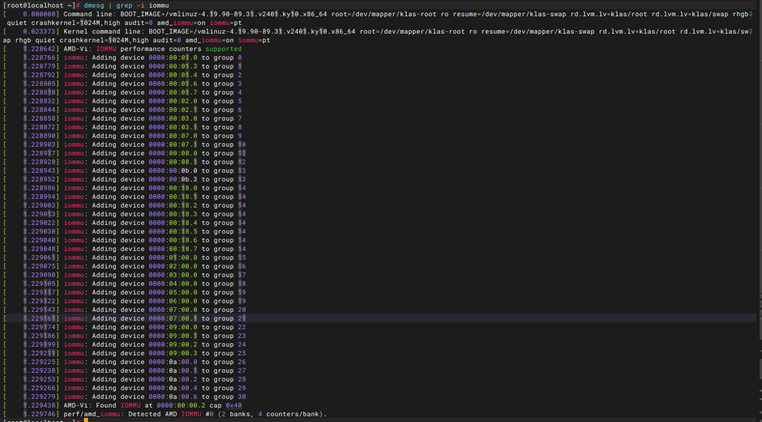This screenshot has height=422, width=762.
Task: Click "group 12" text
Action: (230, 162)
